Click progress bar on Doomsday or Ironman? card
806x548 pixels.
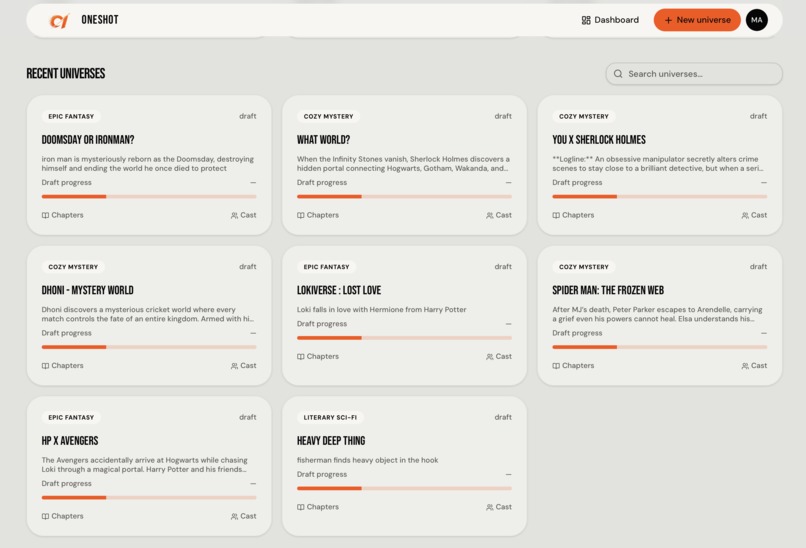(x=149, y=196)
